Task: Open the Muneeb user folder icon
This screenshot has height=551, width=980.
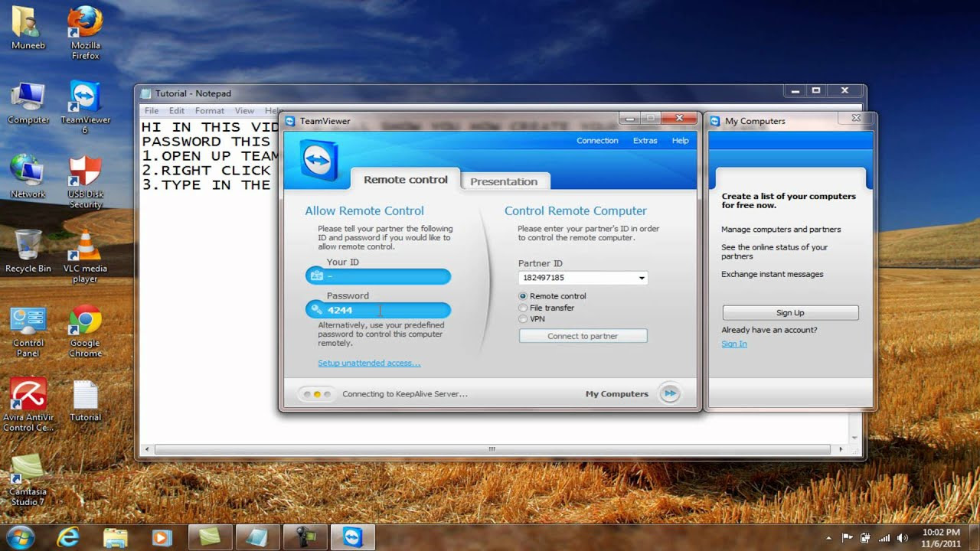Action: coord(28,28)
